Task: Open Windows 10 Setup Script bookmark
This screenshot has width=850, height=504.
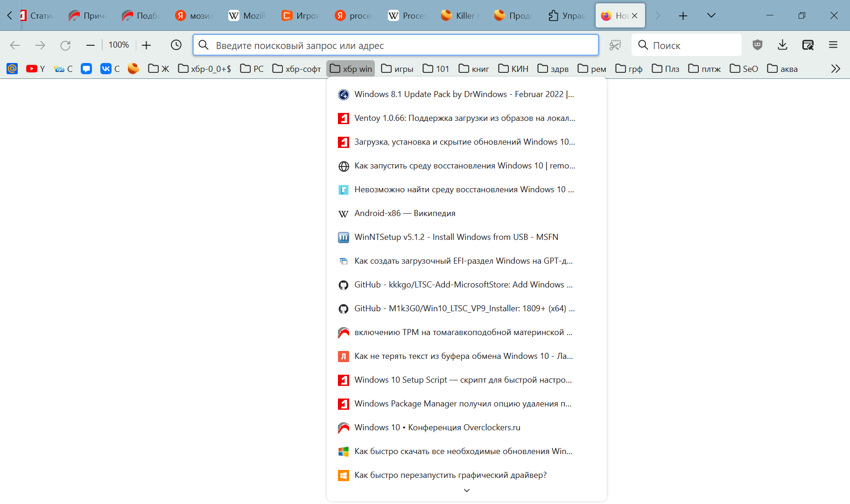Action: click(x=467, y=380)
